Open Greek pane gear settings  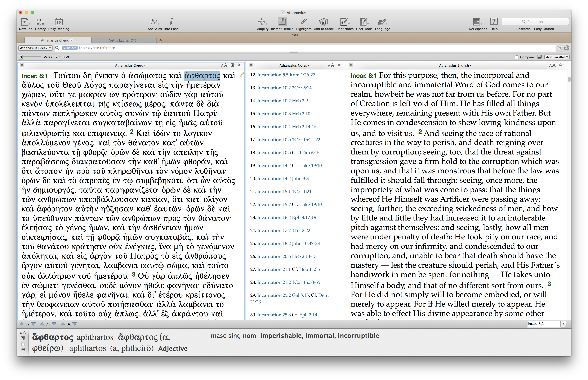tap(240, 65)
